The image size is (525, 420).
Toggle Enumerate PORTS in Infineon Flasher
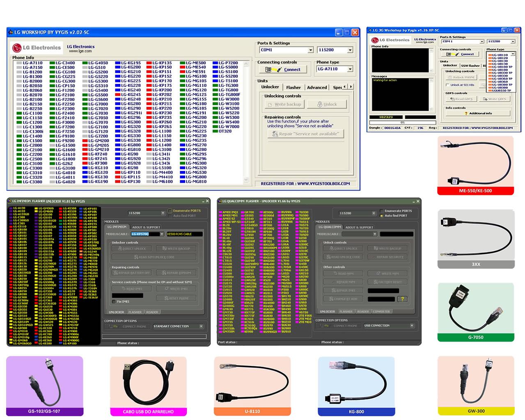[170, 211]
